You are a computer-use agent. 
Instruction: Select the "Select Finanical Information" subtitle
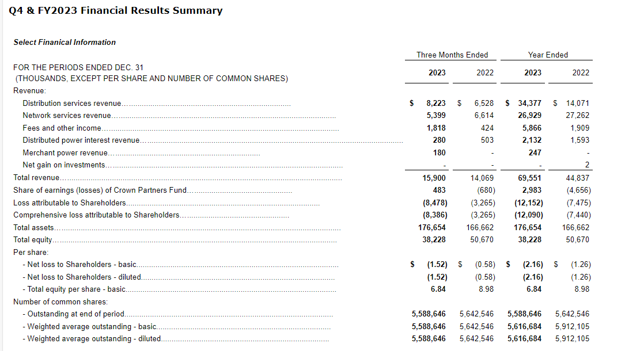click(65, 42)
